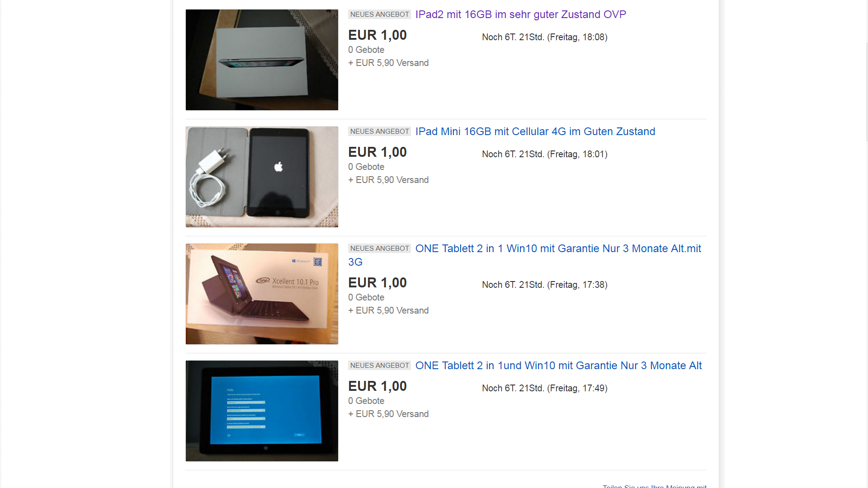Click the IPad2 boxed tablet thumbnail

pyautogui.click(x=262, y=60)
